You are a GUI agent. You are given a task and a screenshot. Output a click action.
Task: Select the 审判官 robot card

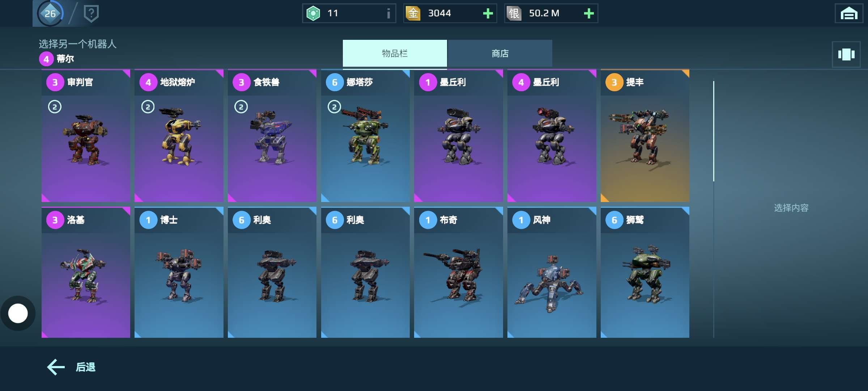(86, 136)
